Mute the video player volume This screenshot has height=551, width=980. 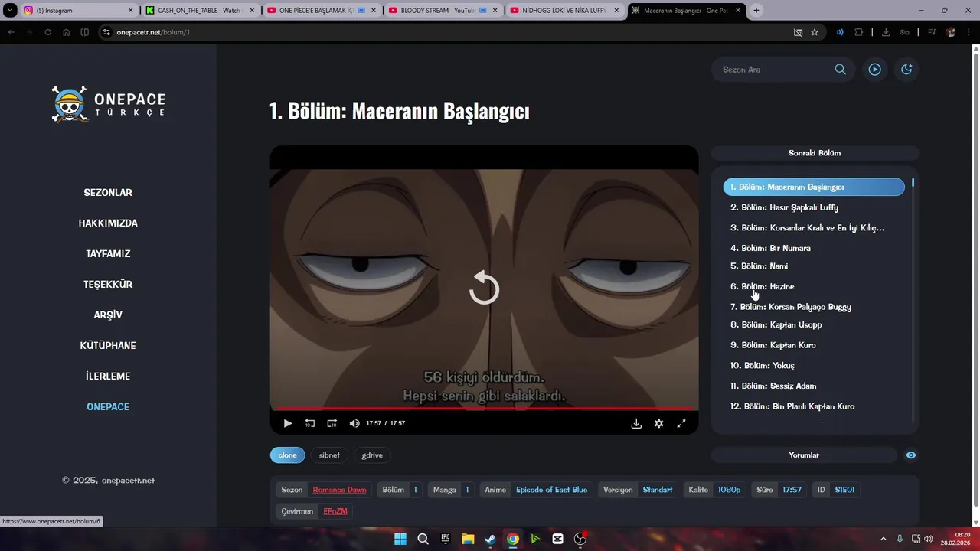(354, 423)
